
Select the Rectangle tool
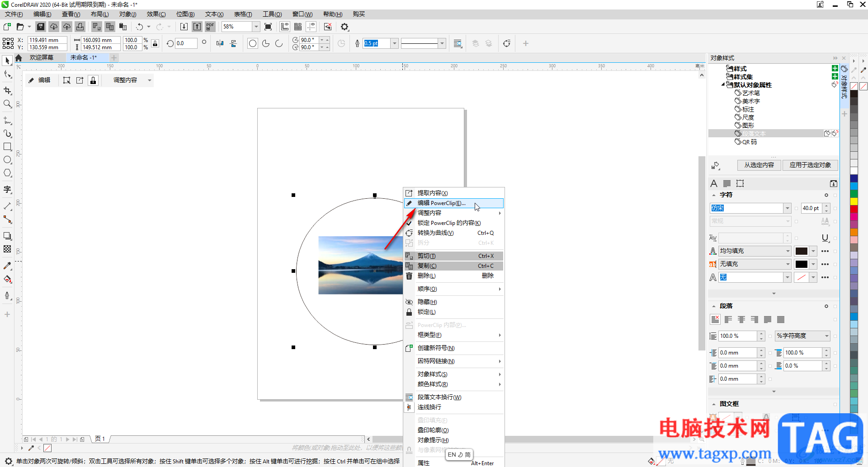(7, 147)
